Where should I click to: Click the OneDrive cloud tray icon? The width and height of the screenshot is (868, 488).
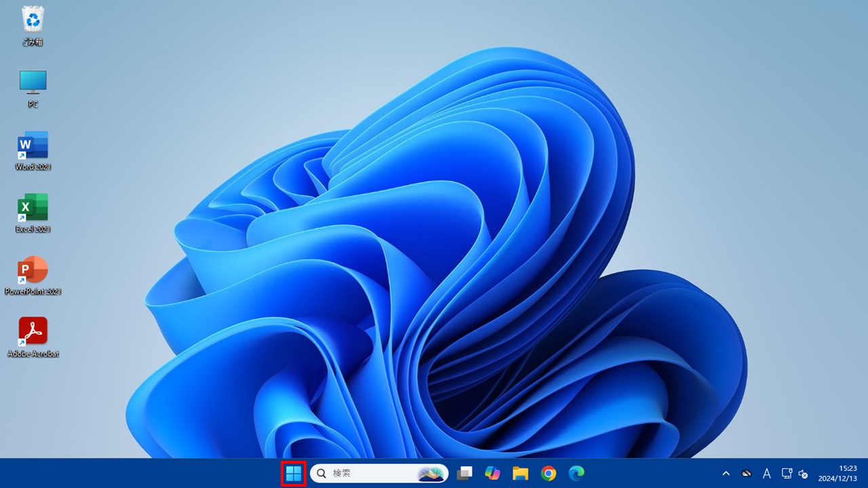746,474
